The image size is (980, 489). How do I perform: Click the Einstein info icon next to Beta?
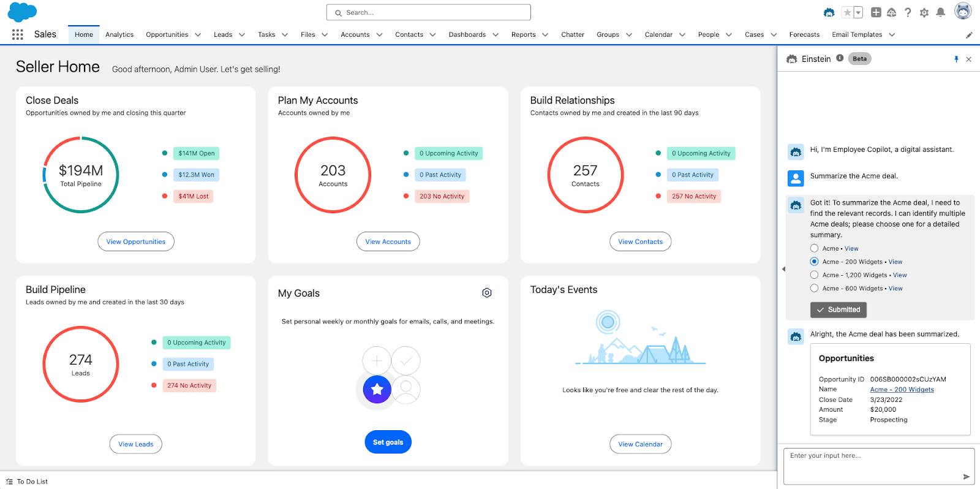click(840, 58)
